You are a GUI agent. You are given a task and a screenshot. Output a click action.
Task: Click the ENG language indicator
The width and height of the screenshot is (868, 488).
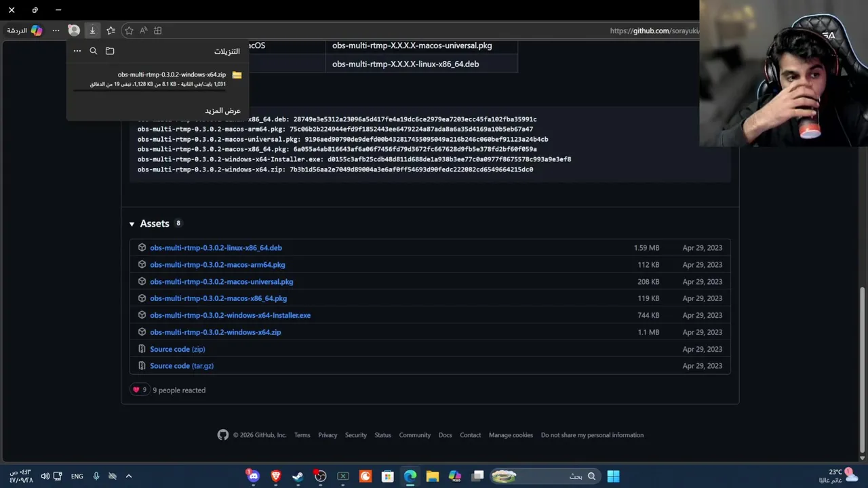[x=77, y=476]
